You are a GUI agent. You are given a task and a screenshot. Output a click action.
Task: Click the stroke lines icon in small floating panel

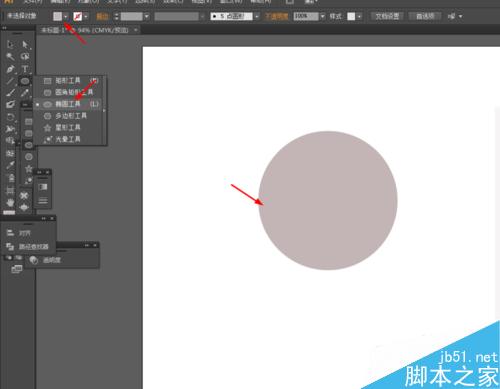pos(43,201)
